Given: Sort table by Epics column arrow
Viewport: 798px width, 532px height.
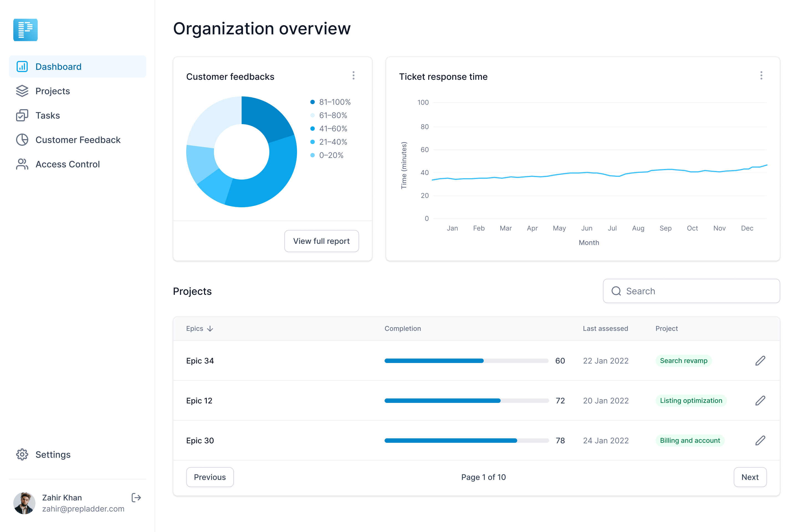Looking at the screenshot, I should tap(210, 328).
